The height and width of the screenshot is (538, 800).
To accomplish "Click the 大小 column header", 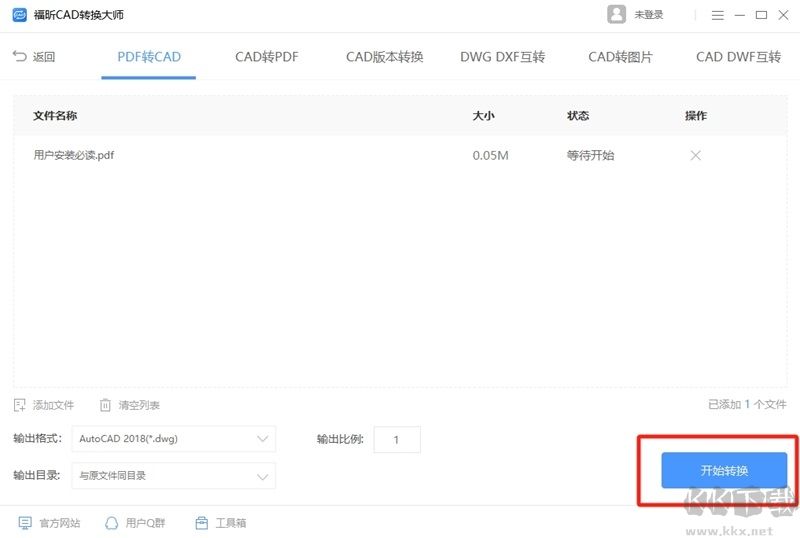I will click(483, 116).
